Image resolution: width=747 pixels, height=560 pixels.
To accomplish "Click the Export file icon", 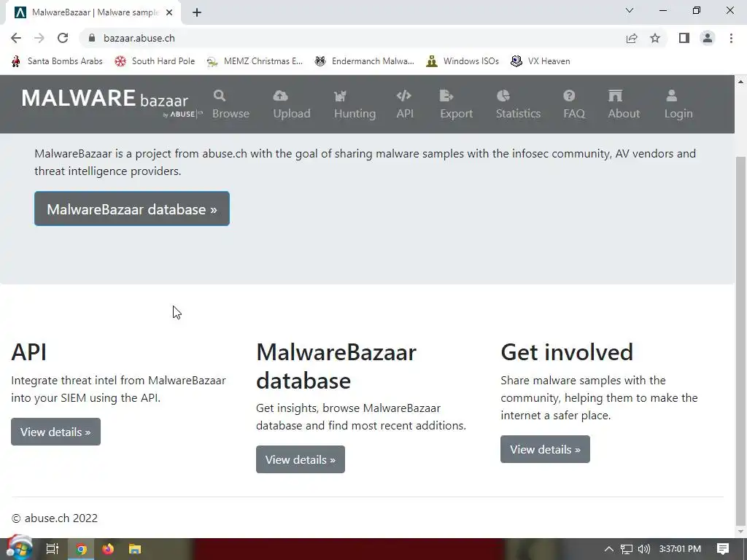I will pyautogui.click(x=446, y=96).
